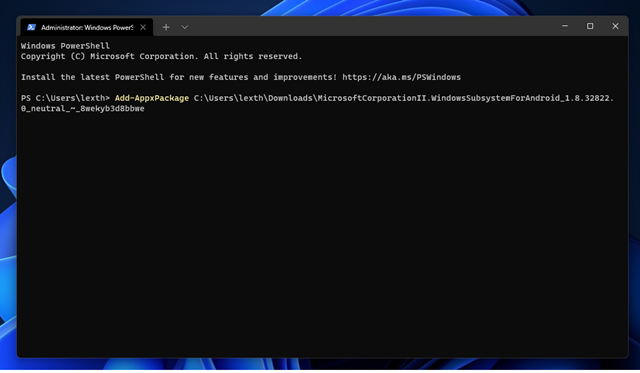This screenshot has width=640, height=373.
Task: Select the Administrator: Windows PowerShell tab
Action: [87, 27]
